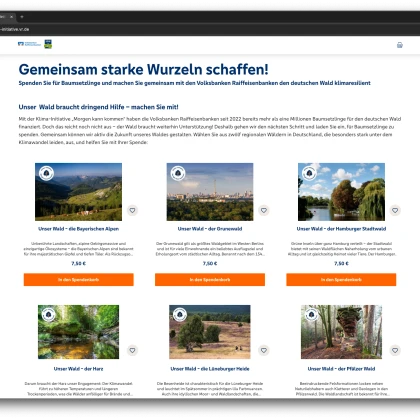
Task: Favorite the Harz forest card
Action: (132, 350)
